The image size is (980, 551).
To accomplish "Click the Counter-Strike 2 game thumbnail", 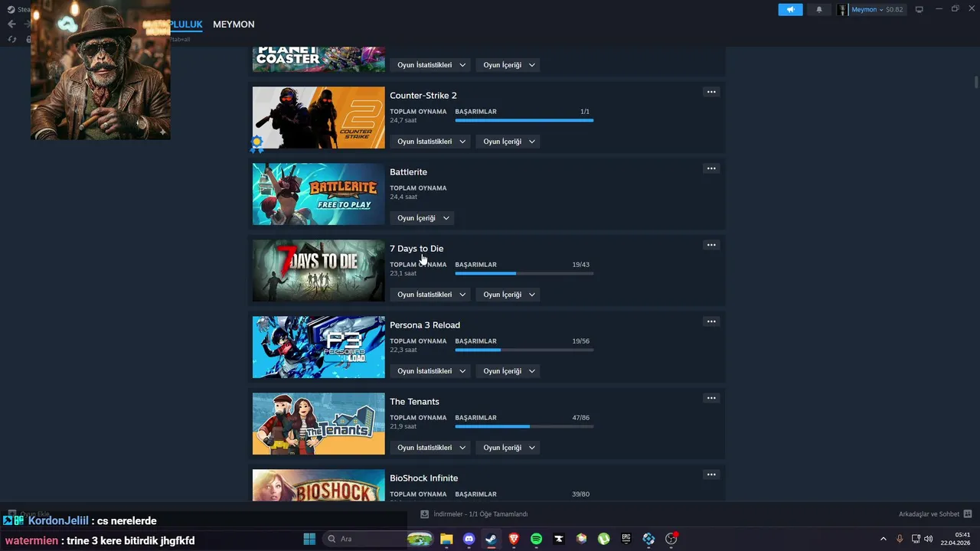I will click(x=318, y=117).
